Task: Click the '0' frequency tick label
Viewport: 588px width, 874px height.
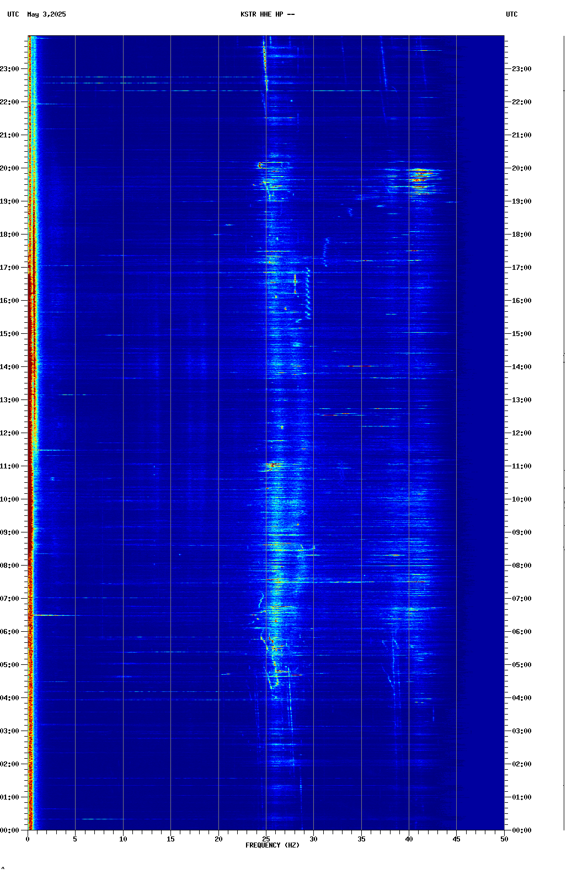Action: pos(28,839)
